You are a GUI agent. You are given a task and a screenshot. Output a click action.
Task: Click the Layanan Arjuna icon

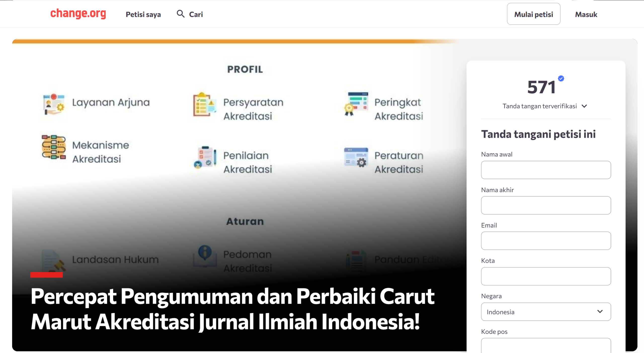click(x=54, y=104)
